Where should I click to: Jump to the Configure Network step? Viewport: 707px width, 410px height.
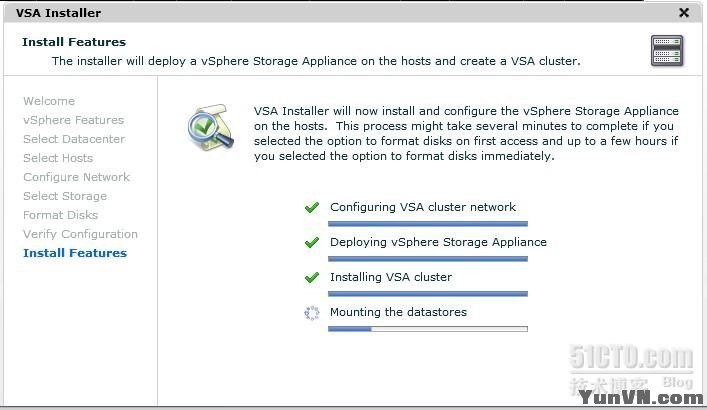[x=77, y=177]
